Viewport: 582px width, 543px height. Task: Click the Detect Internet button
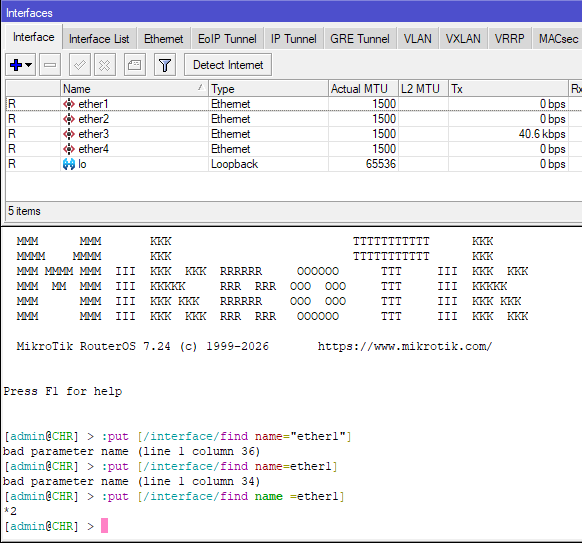[x=228, y=65]
